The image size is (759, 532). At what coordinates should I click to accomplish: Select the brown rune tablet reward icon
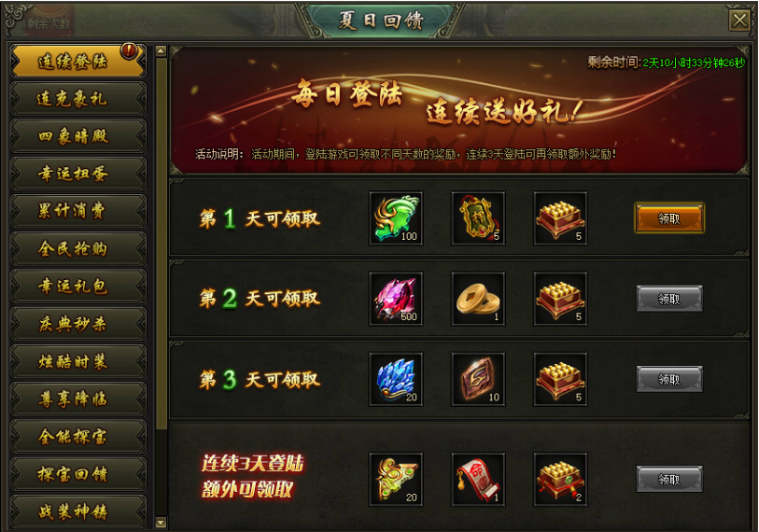tap(478, 379)
